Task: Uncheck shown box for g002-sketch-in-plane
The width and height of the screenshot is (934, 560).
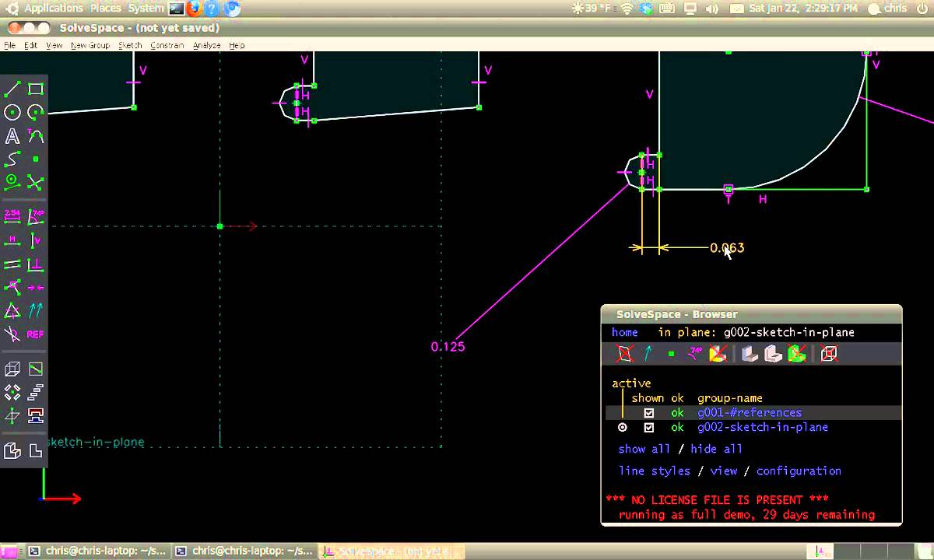Action: [x=649, y=428]
